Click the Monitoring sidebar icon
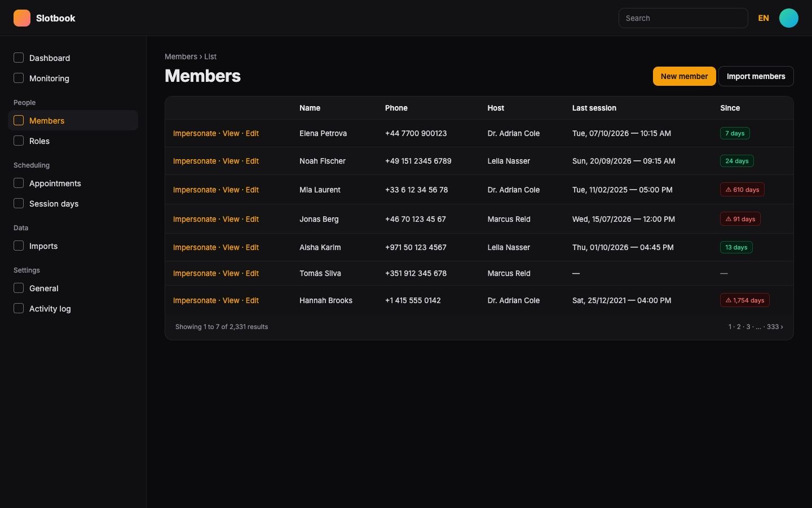The width and height of the screenshot is (812, 508). (x=19, y=78)
